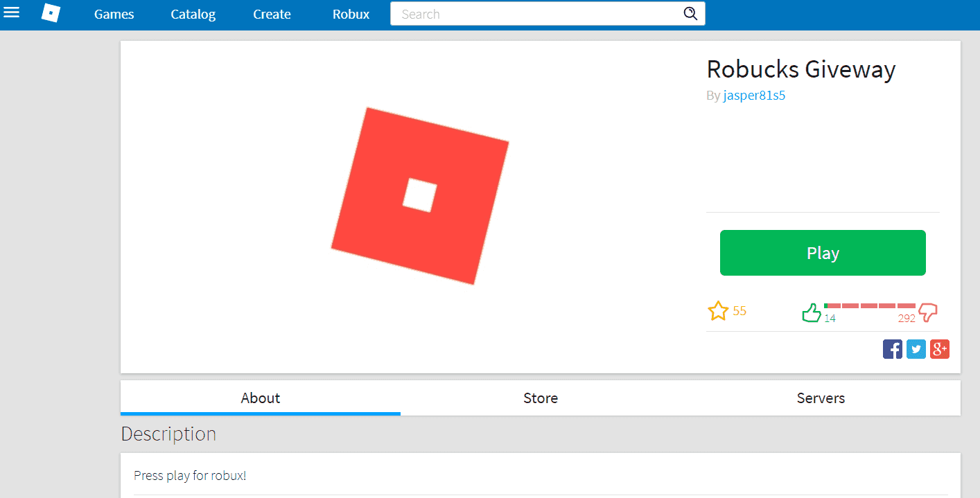The height and width of the screenshot is (498, 980).
Task: Click the red Roblox game thumbnail
Action: coord(420,196)
